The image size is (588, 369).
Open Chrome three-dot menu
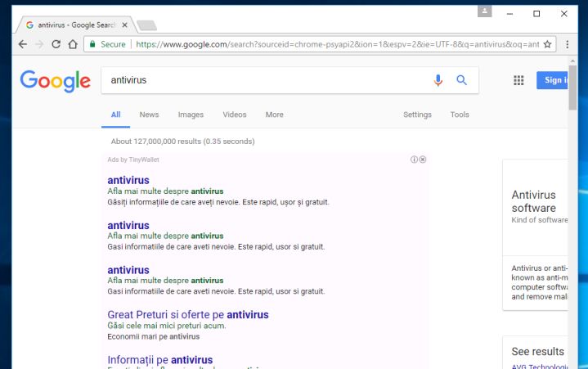pyautogui.click(x=567, y=44)
